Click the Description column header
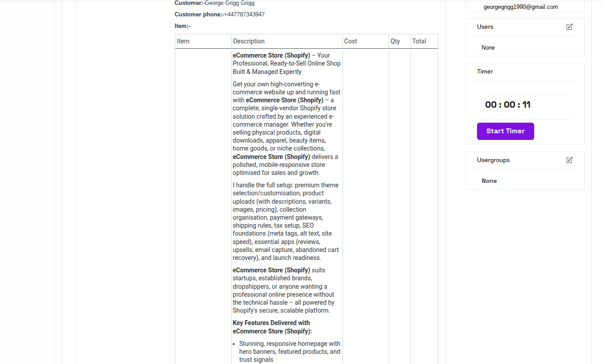The image size is (602, 364). [x=287, y=41]
